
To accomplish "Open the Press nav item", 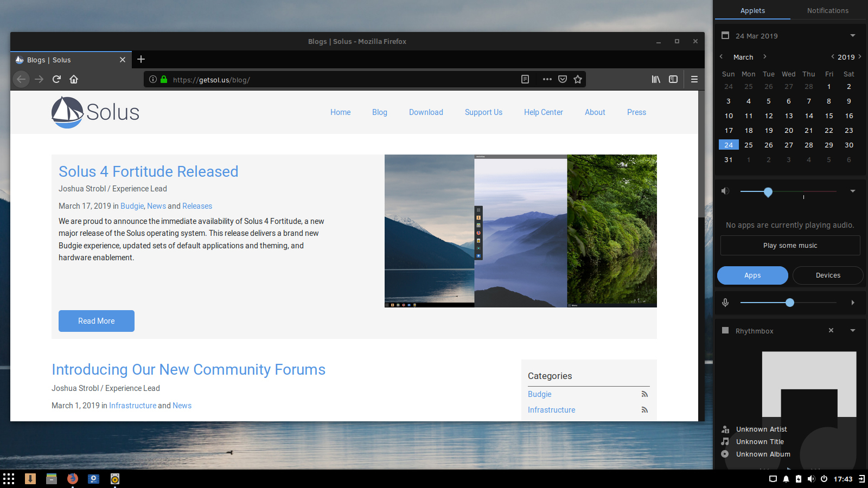I will click(636, 112).
